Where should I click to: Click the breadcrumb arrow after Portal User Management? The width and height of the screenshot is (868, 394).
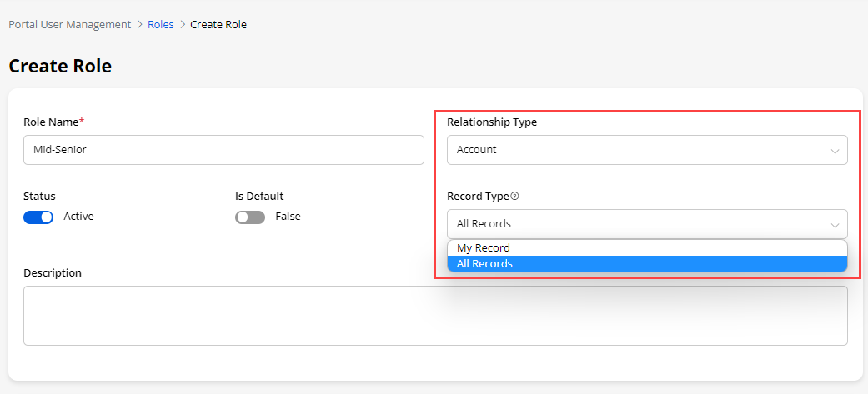pyautogui.click(x=139, y=25)
